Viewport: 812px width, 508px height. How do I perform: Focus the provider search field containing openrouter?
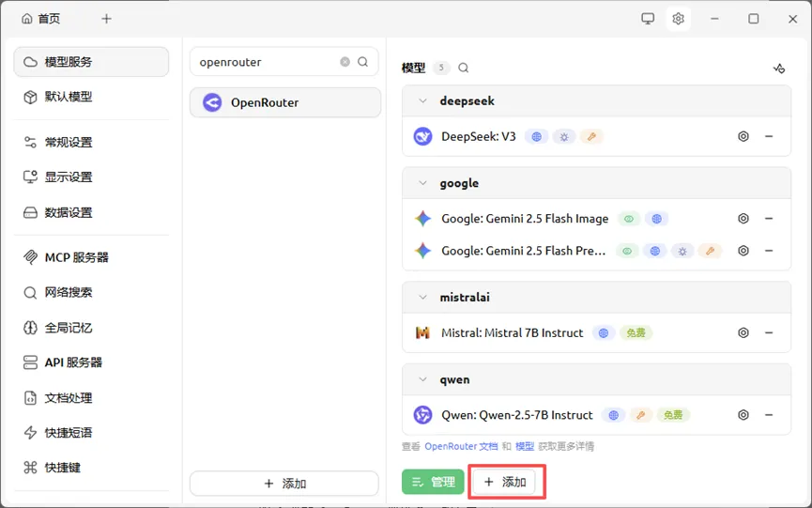click(x=284, y=62)
